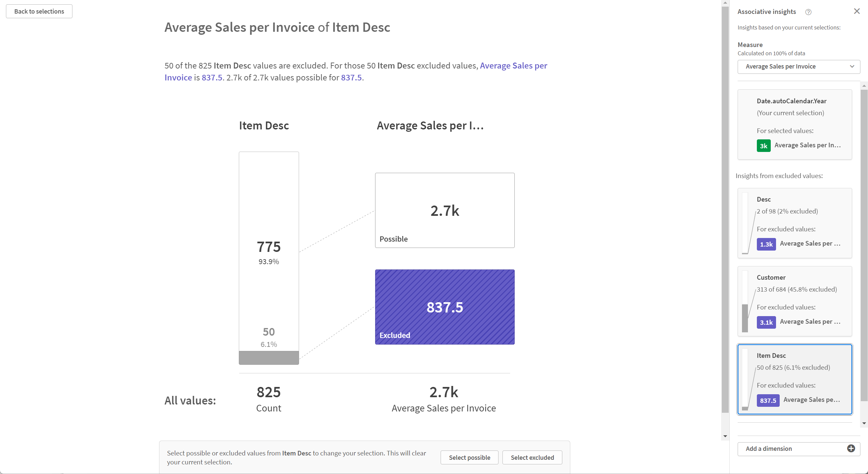Click the plus icon on Add a dimension

pos(851,449)
